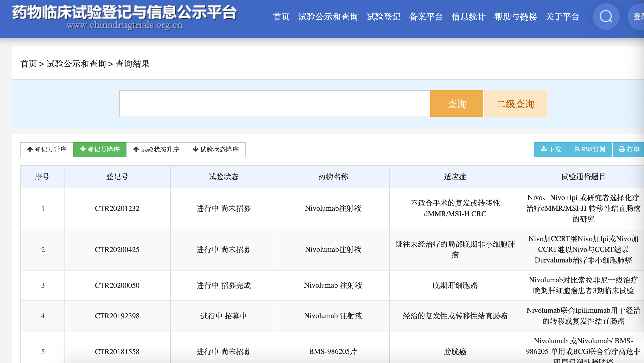Viewport: 644px width, 363px height.
Task: Open the 首页 navigation menu item
Action: click(x=281, y=17)
